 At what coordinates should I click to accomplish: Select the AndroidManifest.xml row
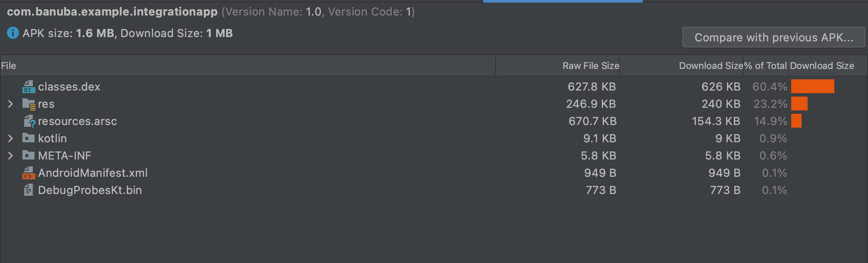(x=433, y=173)
